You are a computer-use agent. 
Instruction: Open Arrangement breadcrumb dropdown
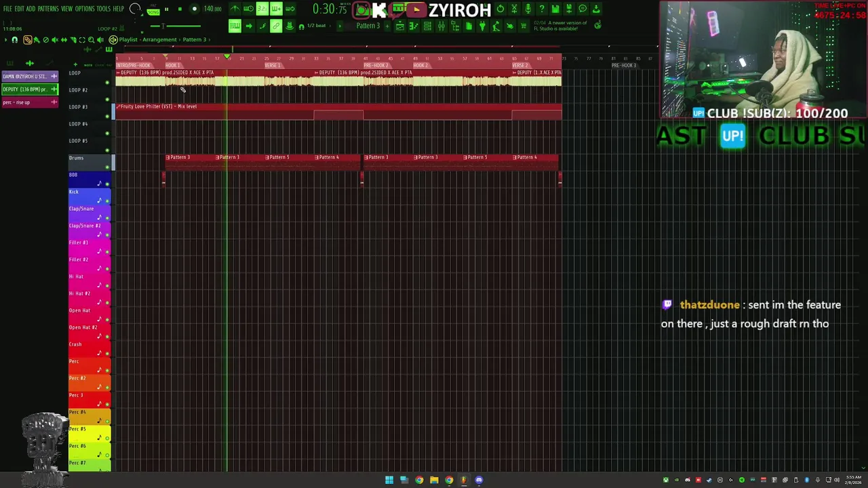[x=159, y=39]
